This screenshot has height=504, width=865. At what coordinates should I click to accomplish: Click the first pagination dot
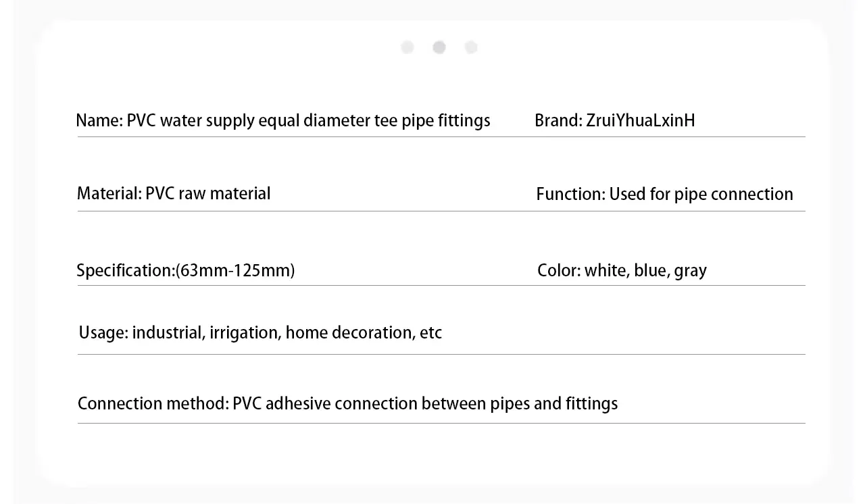(x=407, y=47)
